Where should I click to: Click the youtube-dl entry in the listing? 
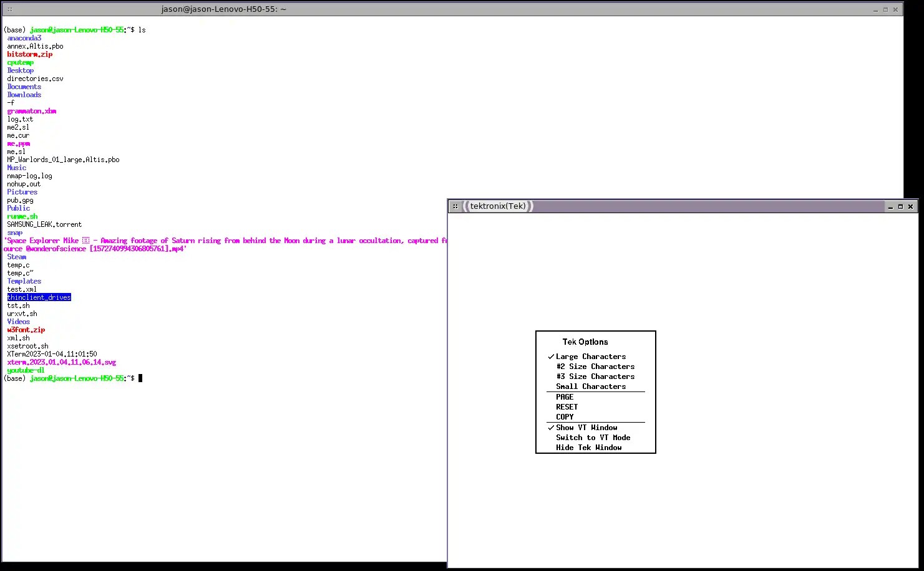[25, 370]
